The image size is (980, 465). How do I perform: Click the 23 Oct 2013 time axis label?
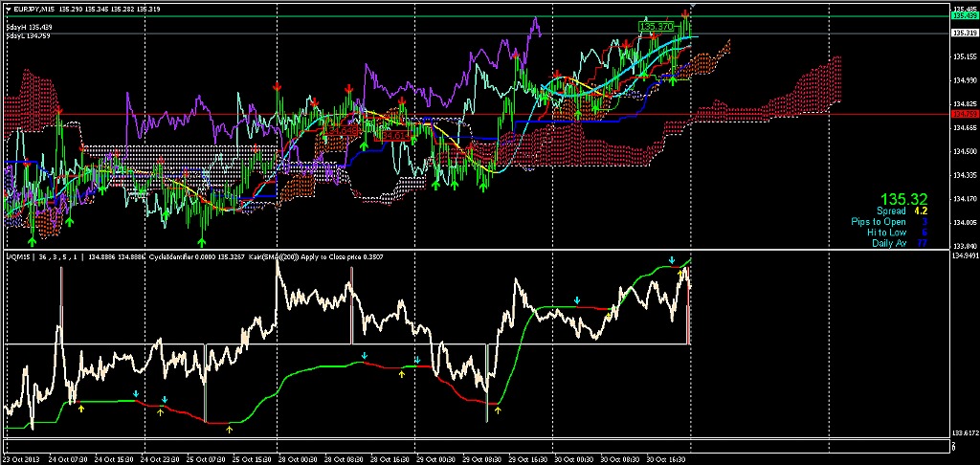(21, 458)
